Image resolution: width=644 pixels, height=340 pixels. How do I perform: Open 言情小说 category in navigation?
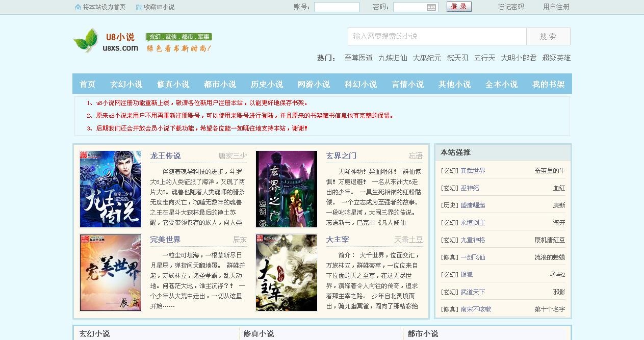tap(408, 84)
